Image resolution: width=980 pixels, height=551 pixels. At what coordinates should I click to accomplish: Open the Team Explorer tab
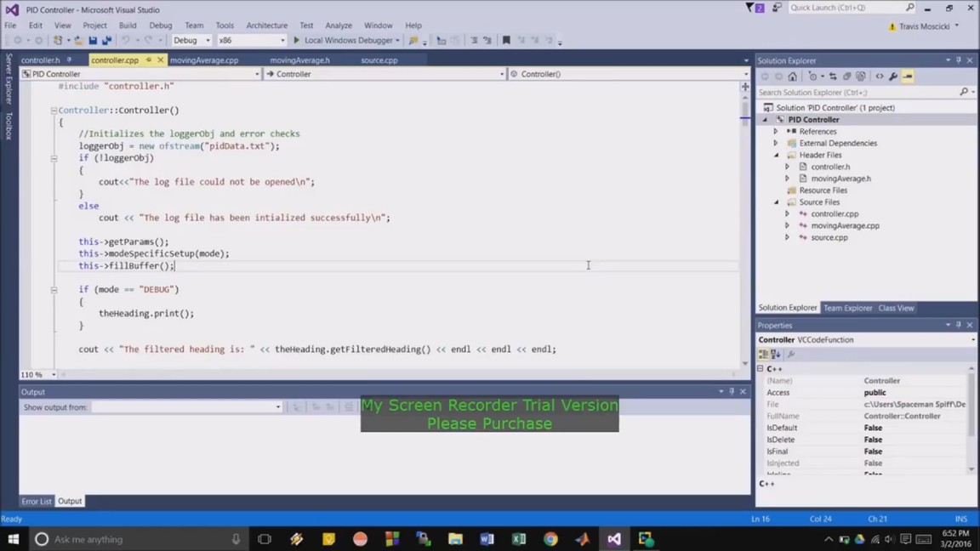click(x=847, y=308)
